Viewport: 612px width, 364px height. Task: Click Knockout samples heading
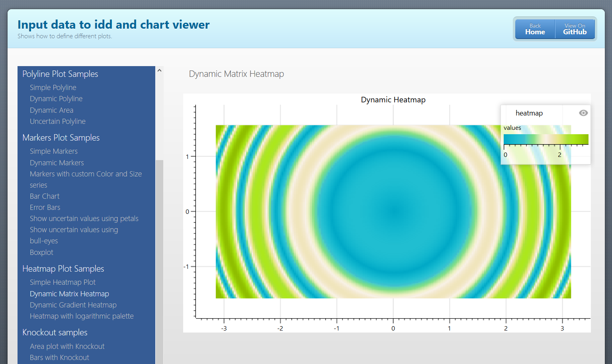point(55,333)
